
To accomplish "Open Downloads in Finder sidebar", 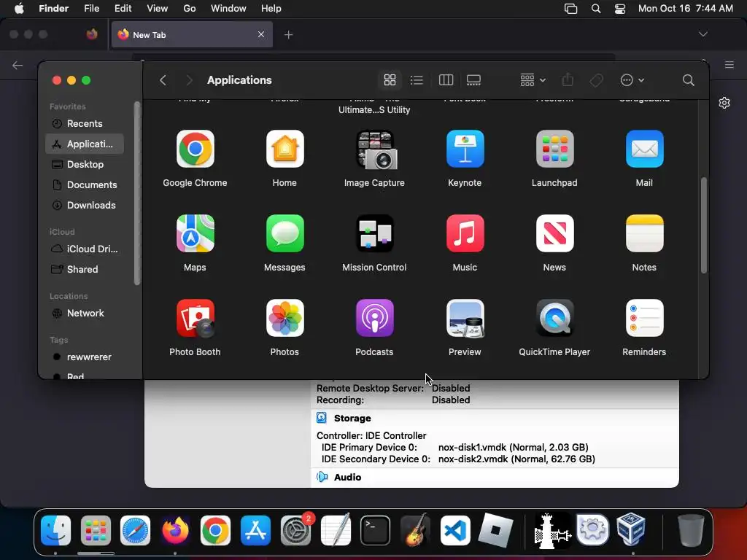I will (x=84, y=205).
